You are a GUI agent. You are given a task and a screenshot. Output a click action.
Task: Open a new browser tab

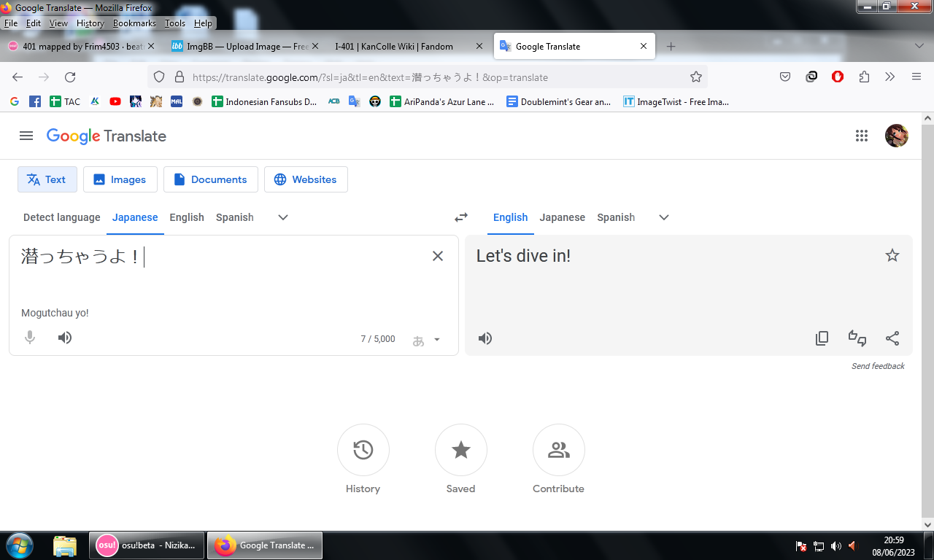click(671, 46)
